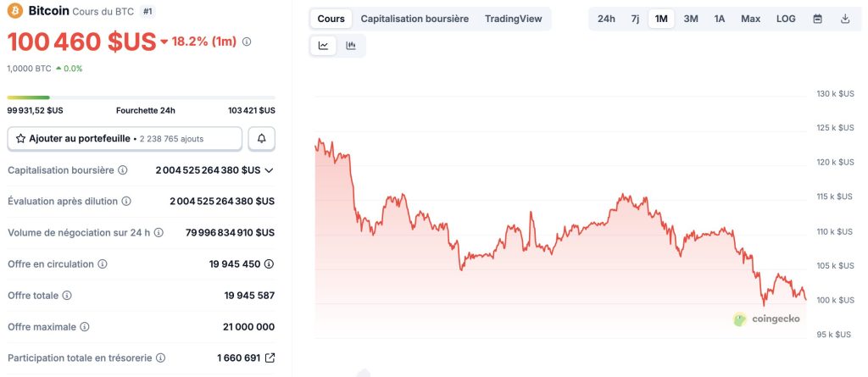Click the orange Bitcoin logo
The height and width of the screenshot is (377, 868).
(x=15, y=11)
